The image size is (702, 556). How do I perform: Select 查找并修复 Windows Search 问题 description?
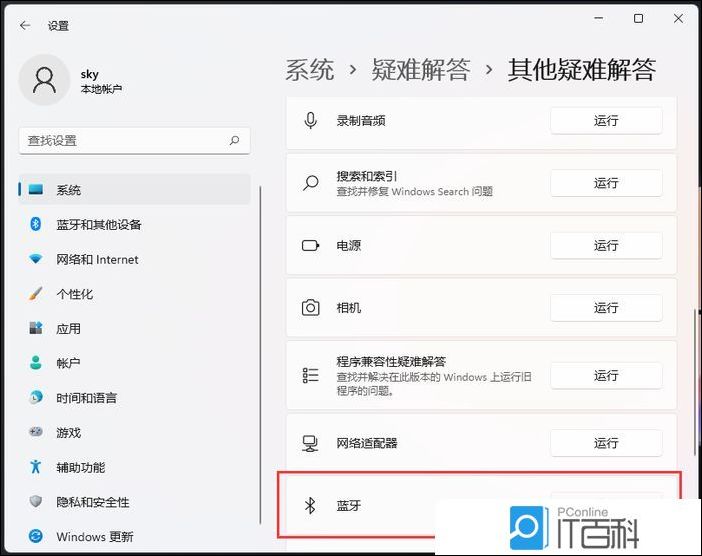[415, 192]
